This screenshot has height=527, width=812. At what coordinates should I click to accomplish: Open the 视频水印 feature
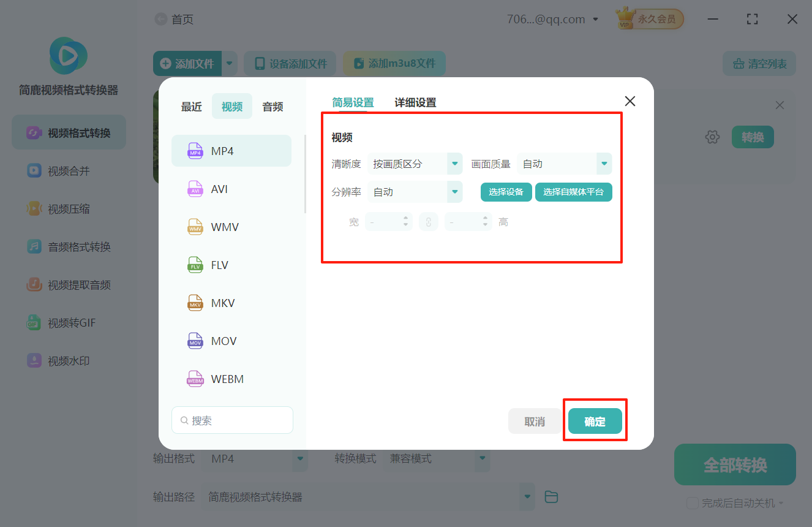68,360
